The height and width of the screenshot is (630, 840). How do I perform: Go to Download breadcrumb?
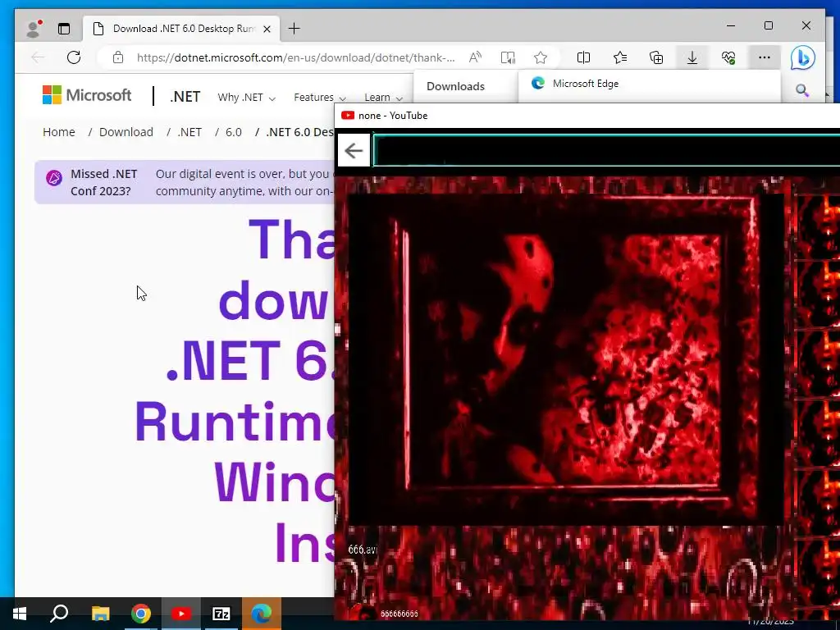pos(126,132)
